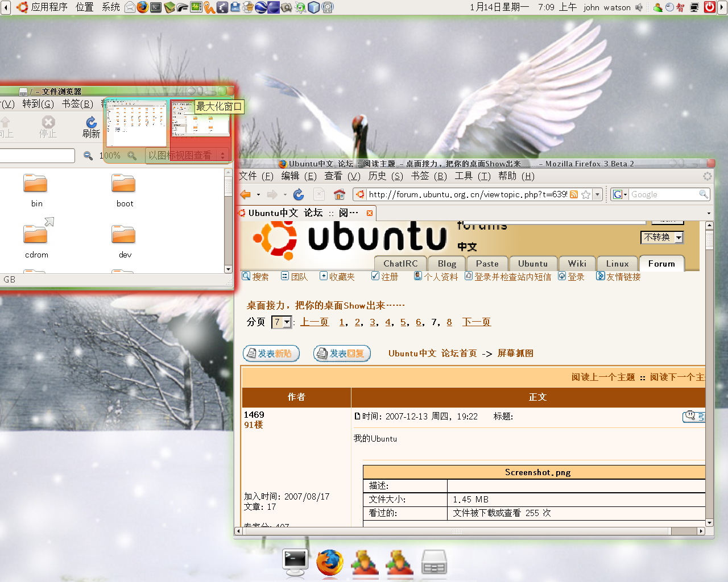The image size is (728, 582).
Task: Click Firefox forward arrow button
Action: (x=272, y=194)
